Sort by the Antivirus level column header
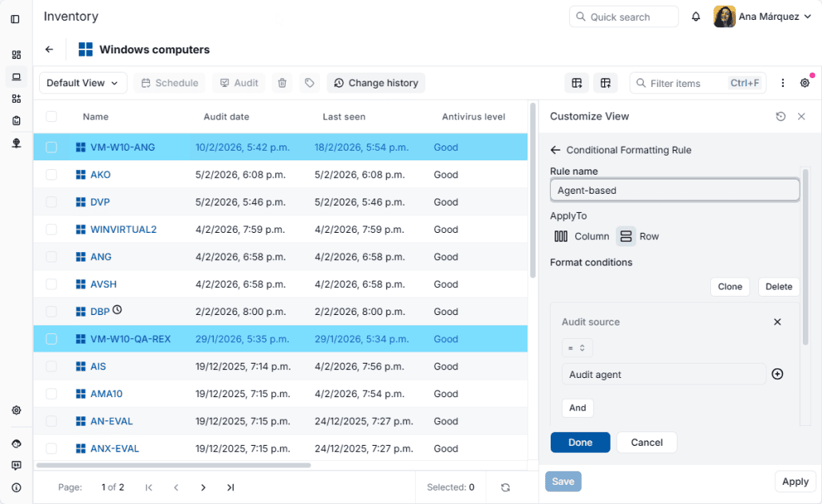 473,116
